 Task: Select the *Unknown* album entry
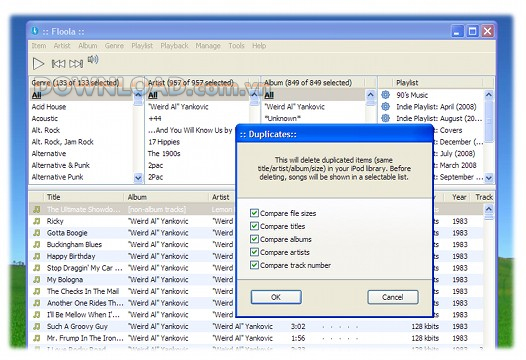282,118
